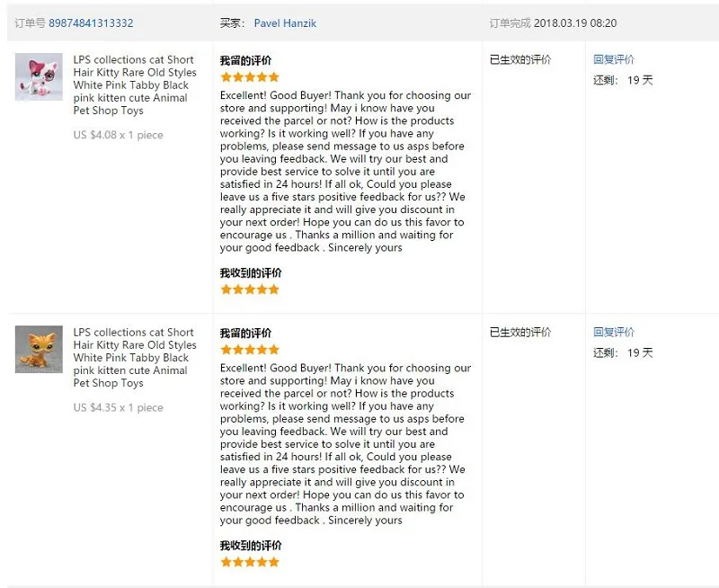Click the first 我收到的评价 heading
The height and width of the screenshot is (588, 719).
[x=251, y=272]
